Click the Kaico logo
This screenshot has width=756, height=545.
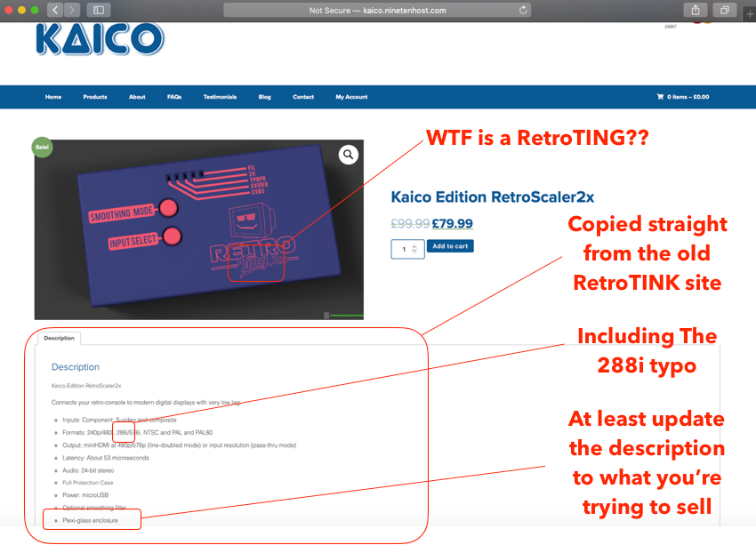click(x=101, y=39)
